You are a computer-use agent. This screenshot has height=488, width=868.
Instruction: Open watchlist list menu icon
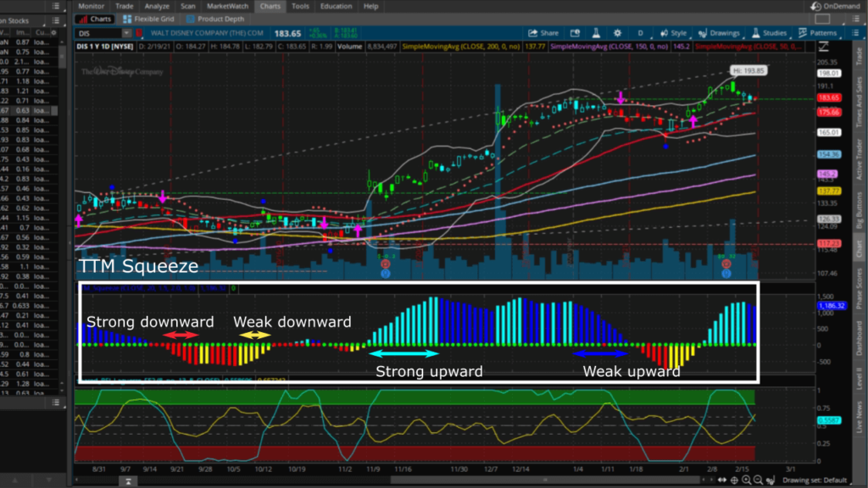55,20
